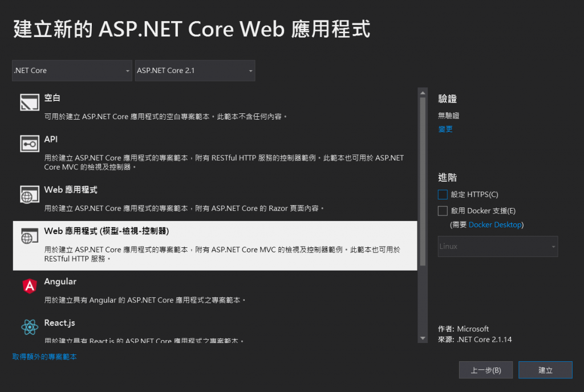The height and width of the screenshot is (392, 584).
Task: Enable the 設定 HTTPS(C) checkbox
Action: [x=443, y=194]
